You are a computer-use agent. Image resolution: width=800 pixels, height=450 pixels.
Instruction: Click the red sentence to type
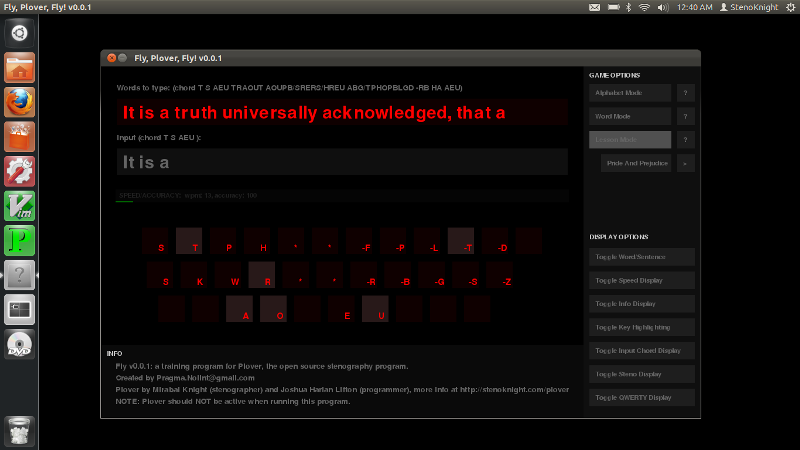click(342, 113)
